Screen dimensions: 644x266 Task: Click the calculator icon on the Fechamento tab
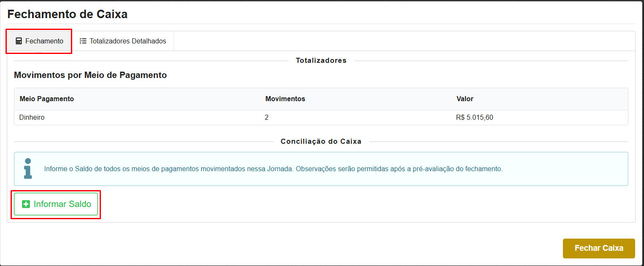[x=19, y=40]
